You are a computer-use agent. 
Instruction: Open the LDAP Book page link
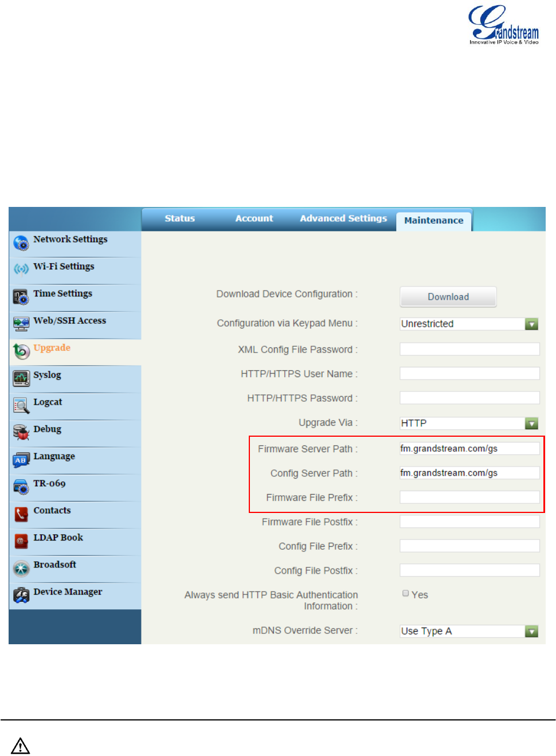(x=58, y=538)
